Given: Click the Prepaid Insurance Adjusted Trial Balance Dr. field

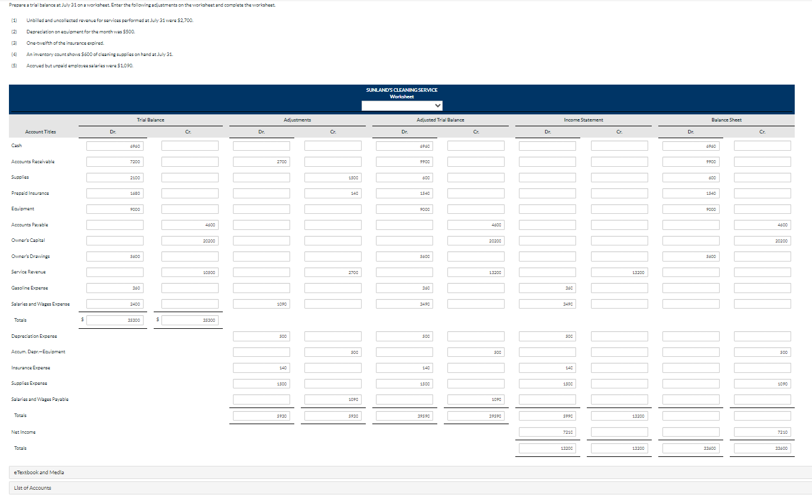Looking at the screenshot, I should point(404,193).
